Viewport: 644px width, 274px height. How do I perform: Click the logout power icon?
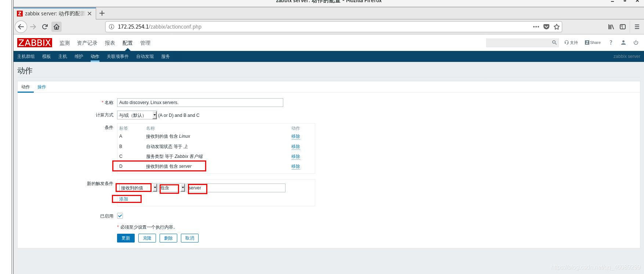coord(636,42)
